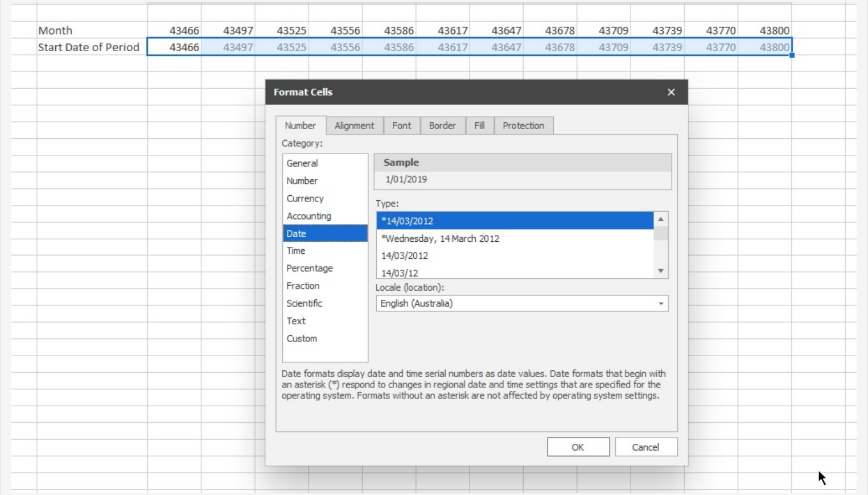Switch to the Border tab
Viewport: 868px width, 495px height.
click(443, 126)
